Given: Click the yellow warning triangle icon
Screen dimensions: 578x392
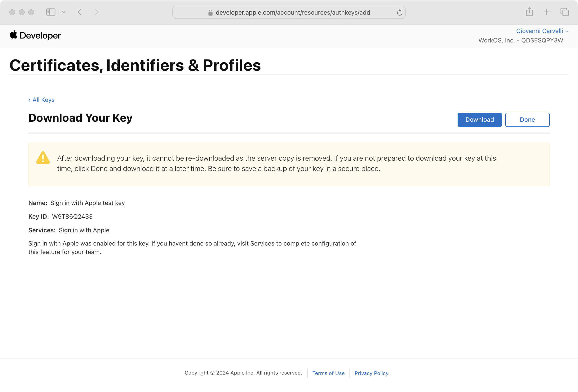Looking at the screenshot, I should (43, 158).
